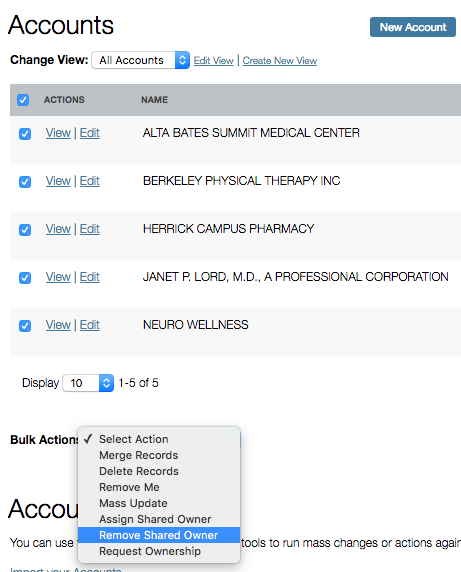Uncheck the Neuro Wellness row checkbox

click(25, 326)
